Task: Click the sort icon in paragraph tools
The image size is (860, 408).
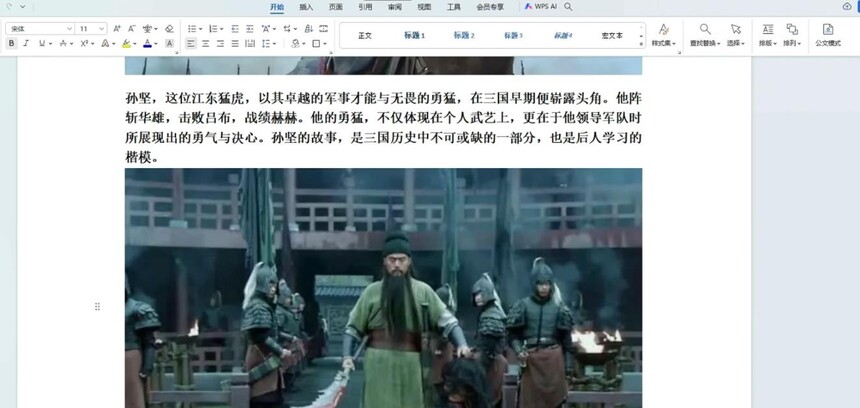Action: coord(308,29)
